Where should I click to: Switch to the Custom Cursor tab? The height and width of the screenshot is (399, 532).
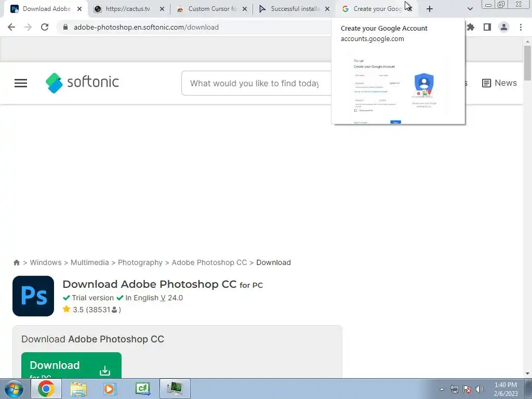click(212, 9)
